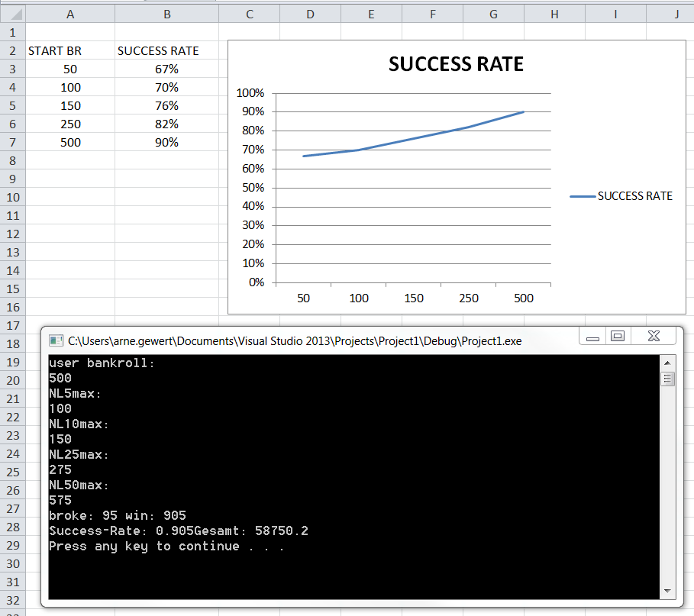694x616 pixels.
Task: Click the 70% cell in column B
Action: [167, 88]
